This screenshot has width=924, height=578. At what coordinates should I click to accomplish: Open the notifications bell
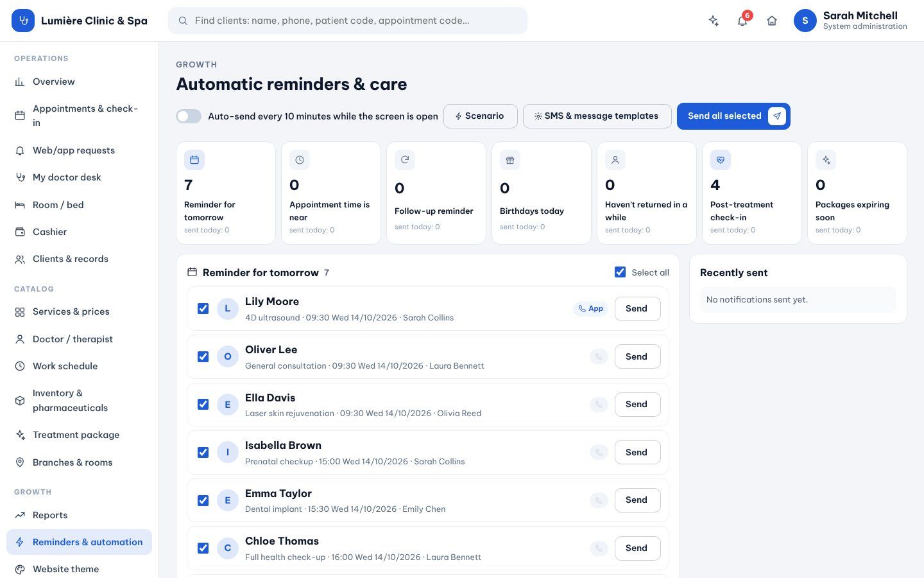(742, 21)
